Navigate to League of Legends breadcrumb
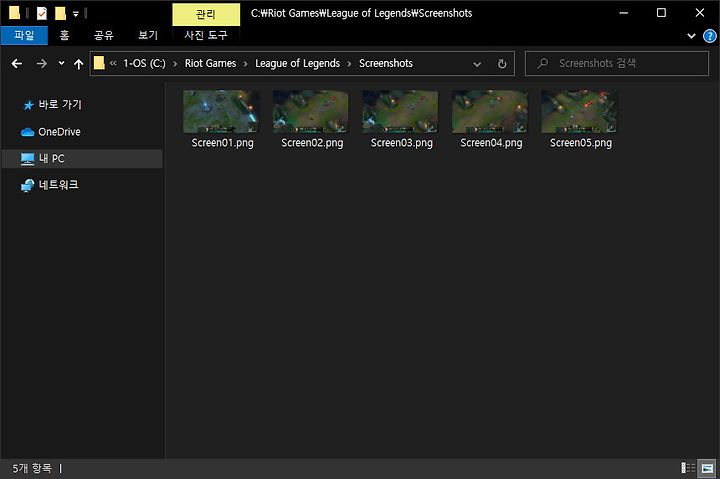Image resolution: width=720 pixels, height=479 pixels. tap(297, 63)
